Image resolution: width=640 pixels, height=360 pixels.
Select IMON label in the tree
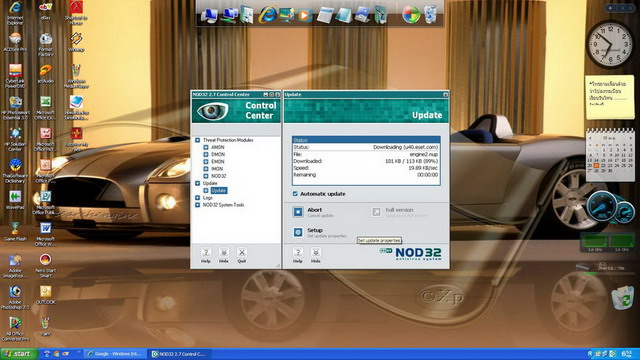pyautogui.click(x=217, y=169)
